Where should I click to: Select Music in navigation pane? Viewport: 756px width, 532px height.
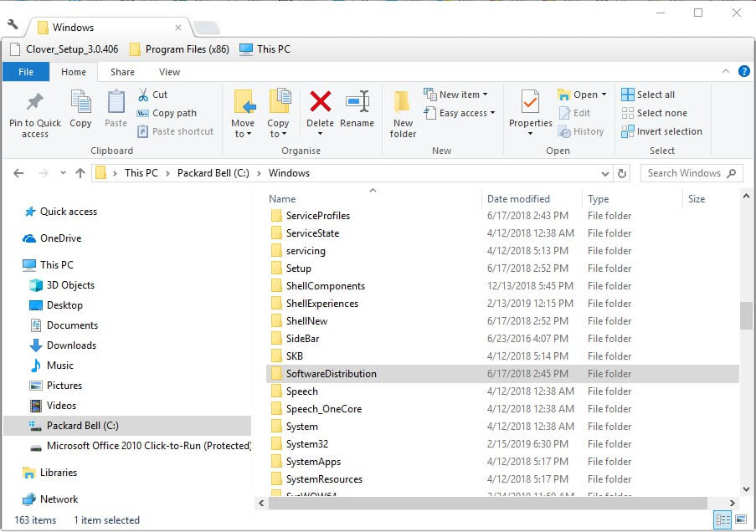pyautogui.click(x=52, y=366)
